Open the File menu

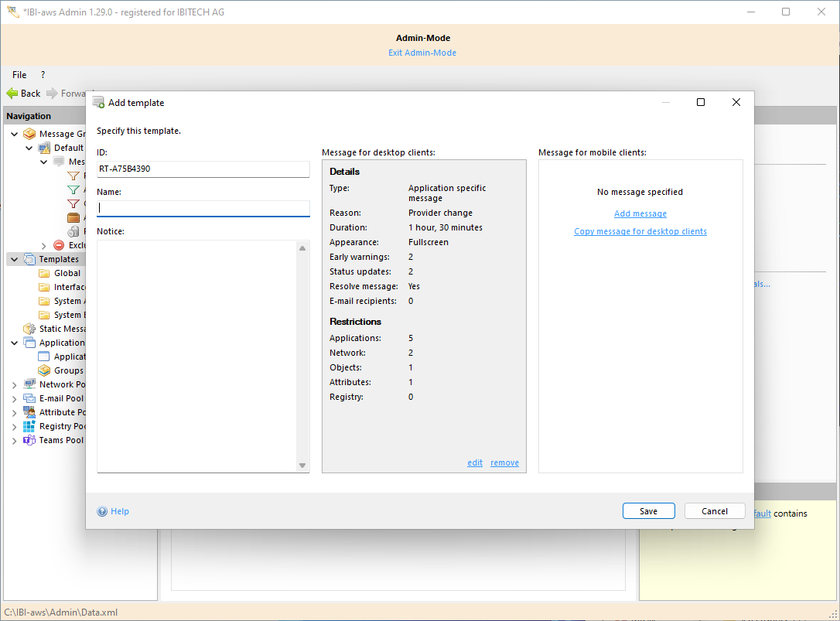click(x=19, y=75)
